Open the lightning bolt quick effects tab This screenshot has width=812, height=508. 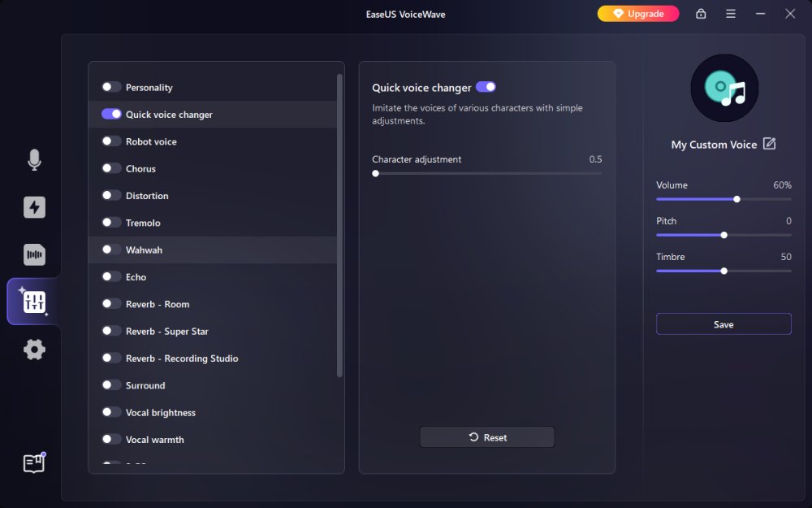tap(34, 207)
